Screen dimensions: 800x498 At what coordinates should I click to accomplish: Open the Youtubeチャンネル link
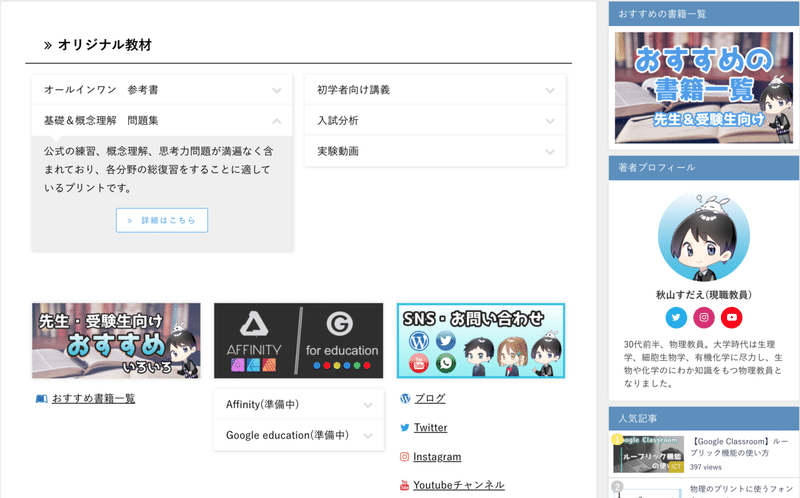pos(459,485)
